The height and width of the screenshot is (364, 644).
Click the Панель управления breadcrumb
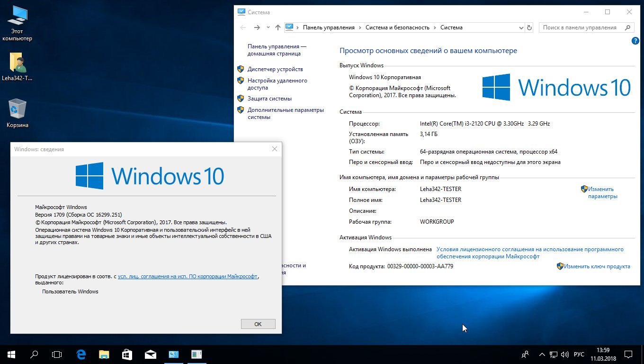[329, 27]
